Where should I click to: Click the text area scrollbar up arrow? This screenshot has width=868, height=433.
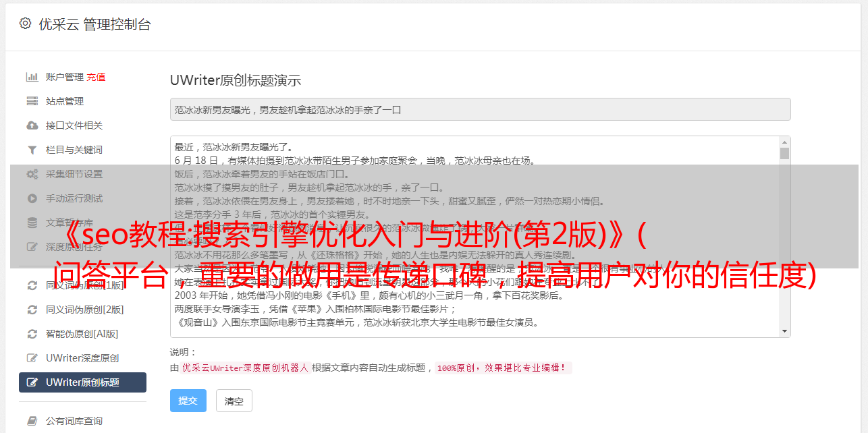[784, 142]
